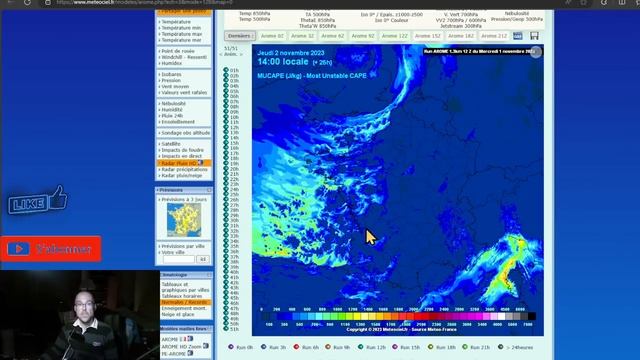This screenshot has width=640, height=360.
Task: Open the Temp 850hPa parameter link
Action: point(254,13)
